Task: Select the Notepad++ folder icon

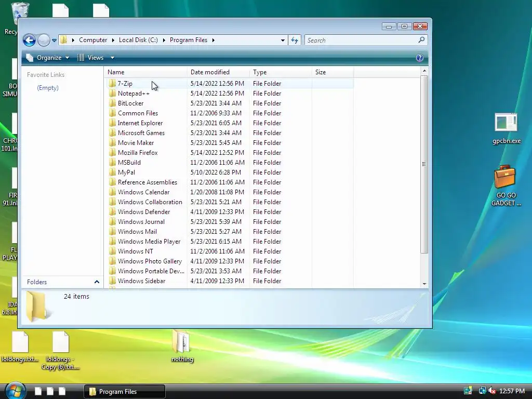Action: 112,94
